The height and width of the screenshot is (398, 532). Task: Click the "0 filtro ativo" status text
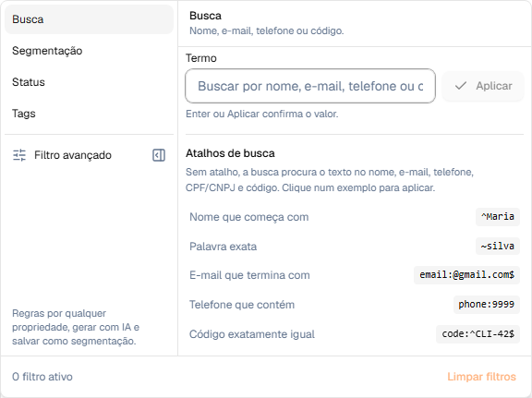click(42, 377)
